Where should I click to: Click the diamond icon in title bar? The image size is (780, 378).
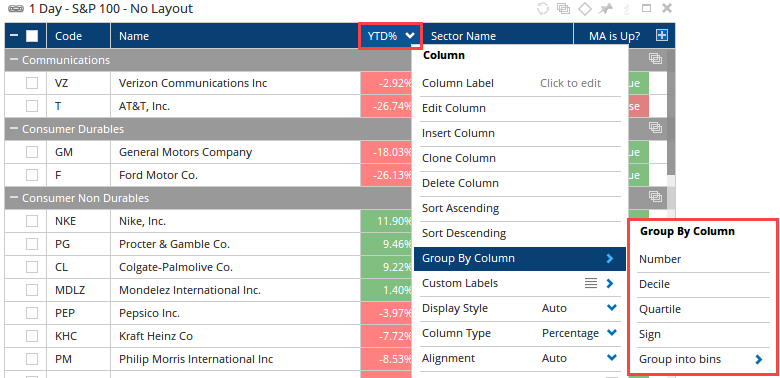click(x=585, y=8)
